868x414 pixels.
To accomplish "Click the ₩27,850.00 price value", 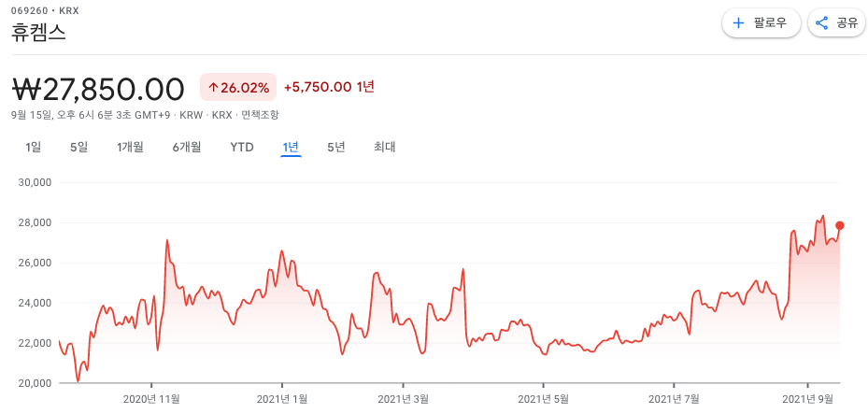I will click(98, 89).
